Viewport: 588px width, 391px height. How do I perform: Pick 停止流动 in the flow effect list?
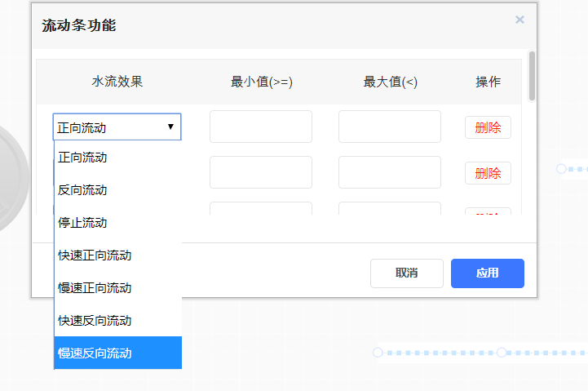[117, 223]
